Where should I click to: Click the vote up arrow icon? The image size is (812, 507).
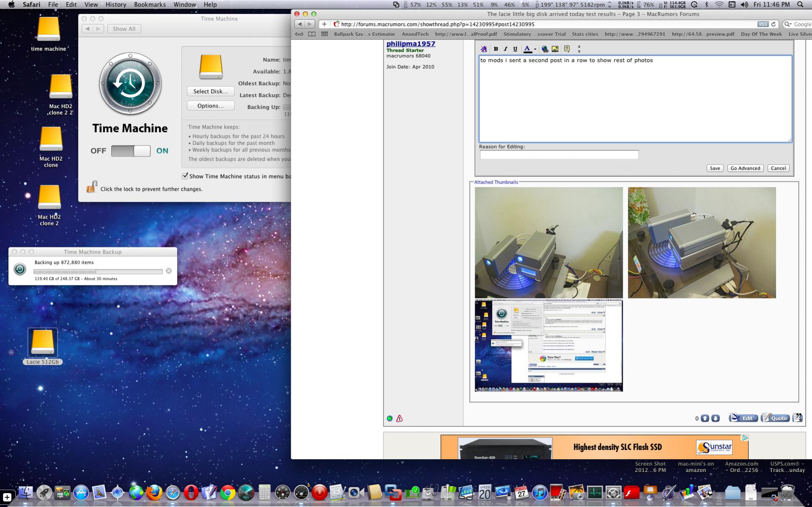705,418
